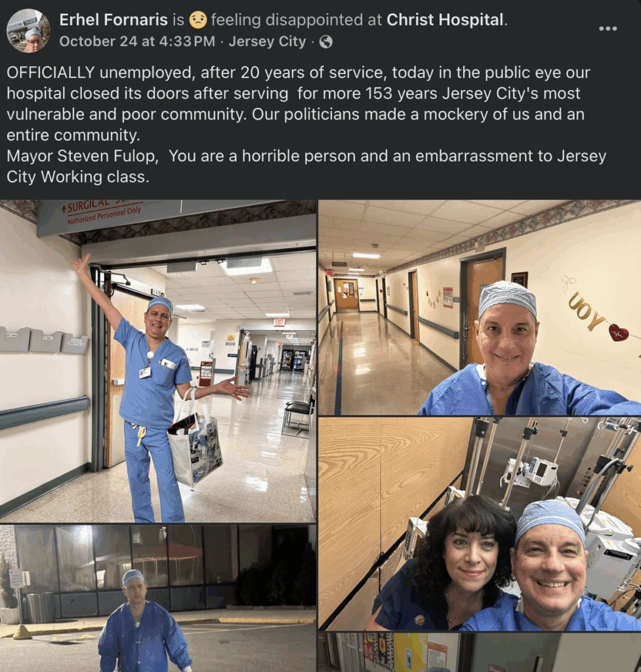Click the 'Mayor Steven Fulop' sentence in post
641x672 pixels.
[x=306, y=166]
